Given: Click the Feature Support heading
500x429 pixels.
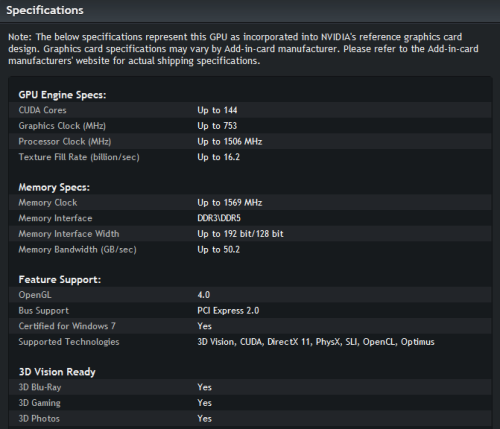Looking at the screenshot, I should click(x=60, y=279).
